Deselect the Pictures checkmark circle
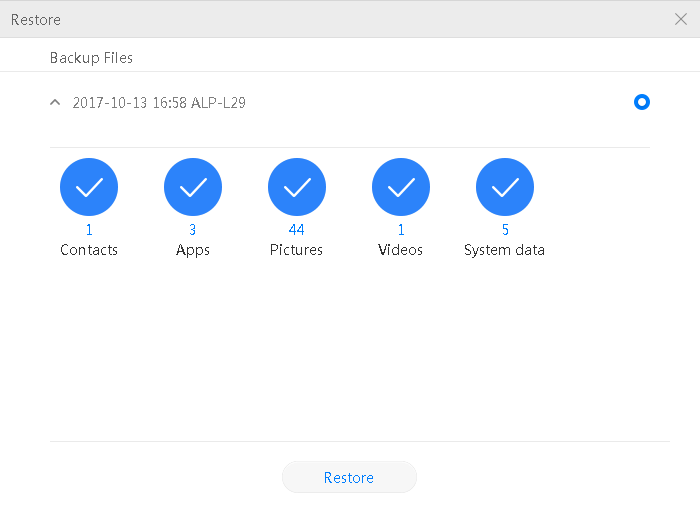Screen dimensions: 700x522 point(297,187)
